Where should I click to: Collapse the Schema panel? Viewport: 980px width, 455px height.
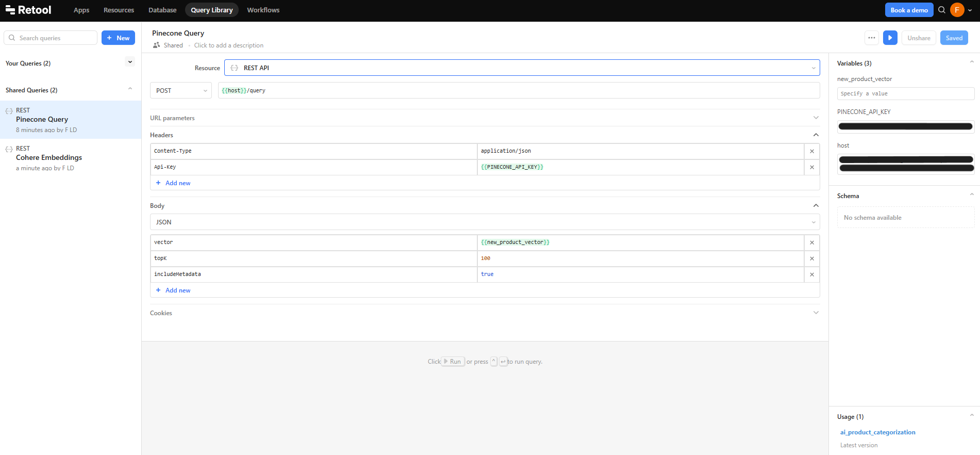pyautogui.click(x=972, y=194)
